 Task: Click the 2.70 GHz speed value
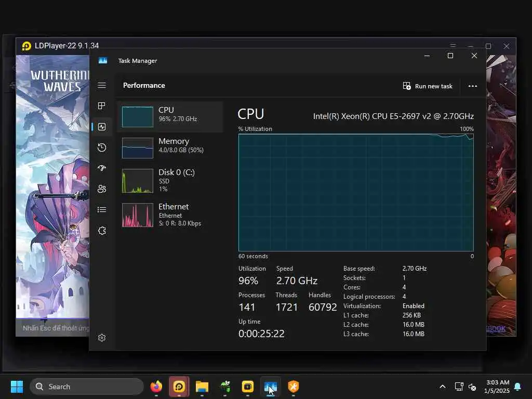pos(297,281)
